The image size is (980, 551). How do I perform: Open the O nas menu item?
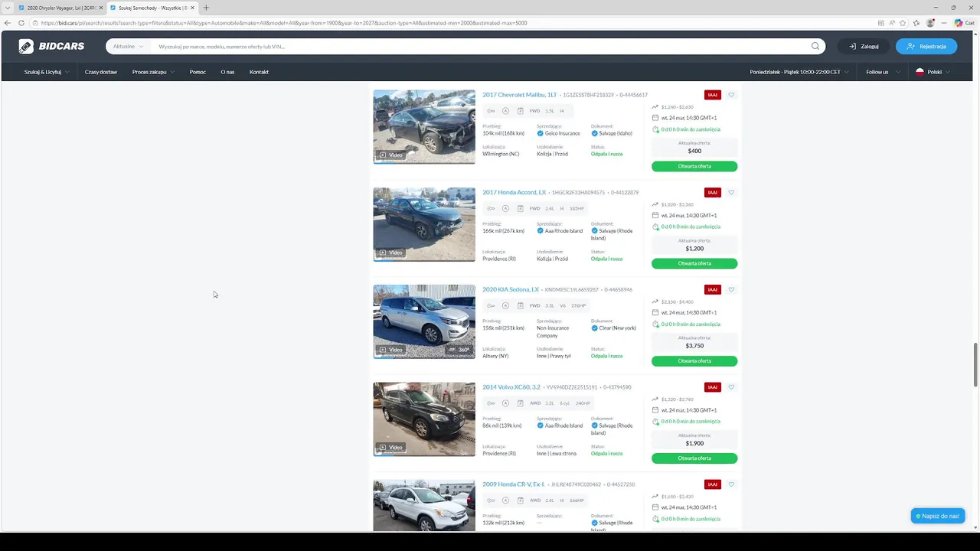click(227, 72)
